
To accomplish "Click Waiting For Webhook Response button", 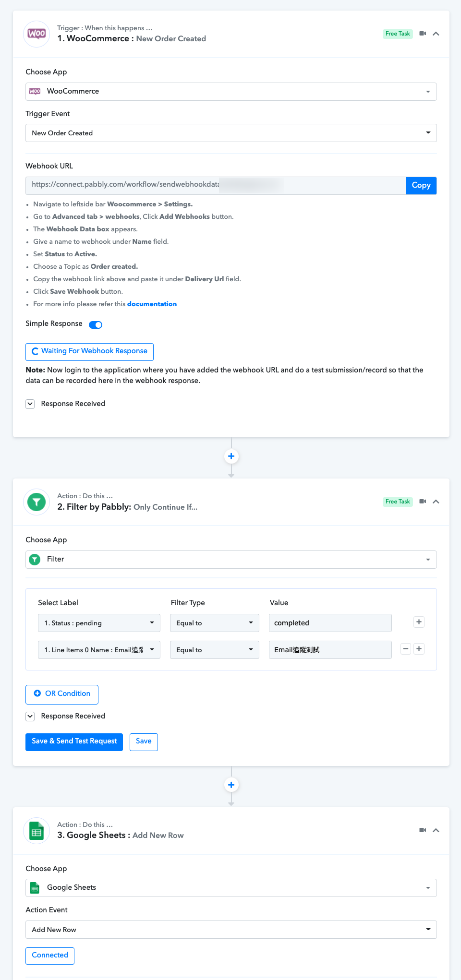I will click(89, 352).
